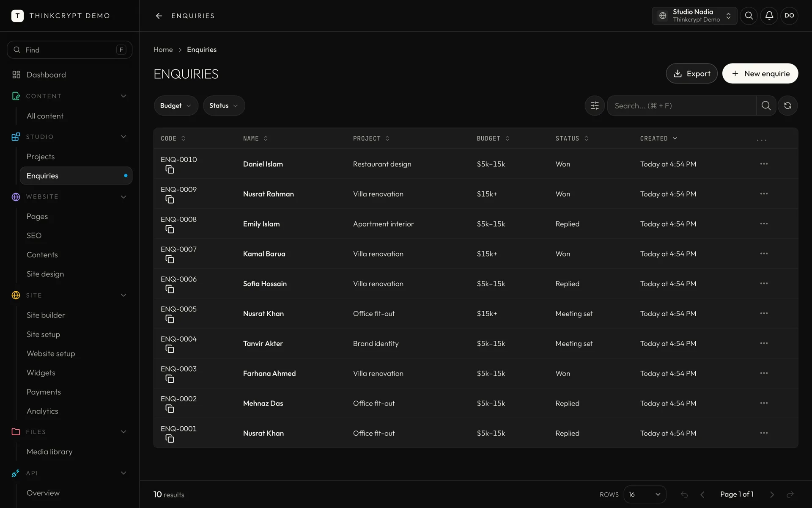Open row actions for Daniel Islam
The width and height of the screenshot is (812, 508).
pyautogui.click(x=764, y=164)
